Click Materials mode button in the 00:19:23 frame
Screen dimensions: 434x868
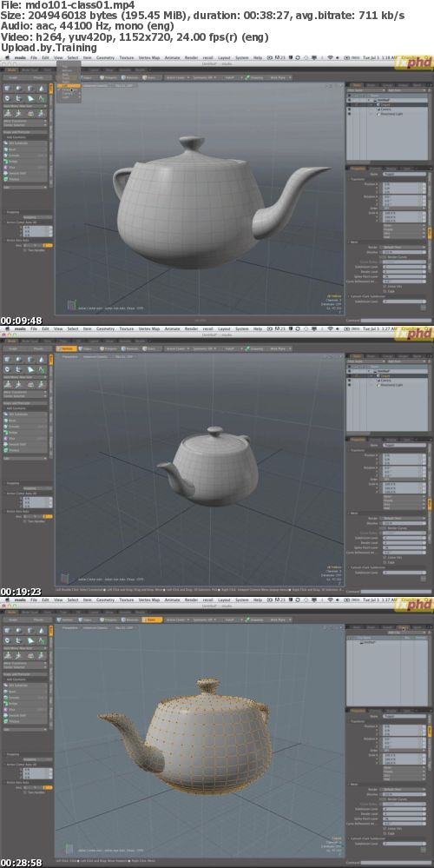point(128,348)
